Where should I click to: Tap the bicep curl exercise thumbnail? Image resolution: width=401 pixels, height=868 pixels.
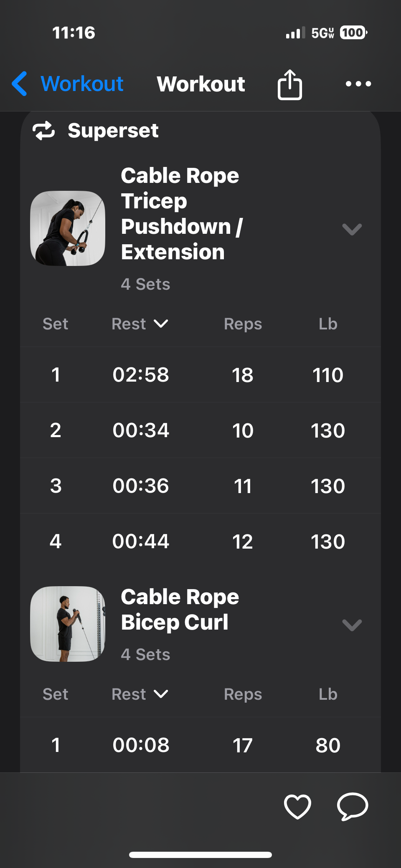tap(68, 624)
